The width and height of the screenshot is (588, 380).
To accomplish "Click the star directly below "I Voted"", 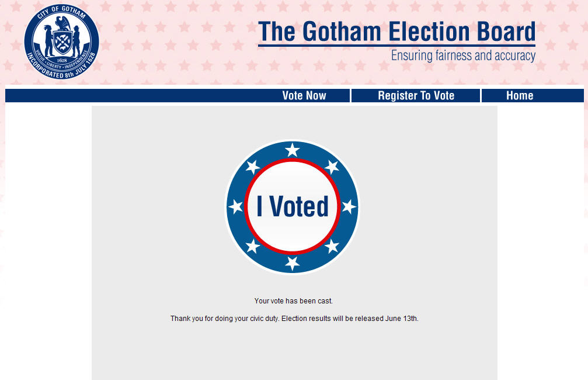I will [293, 263].
